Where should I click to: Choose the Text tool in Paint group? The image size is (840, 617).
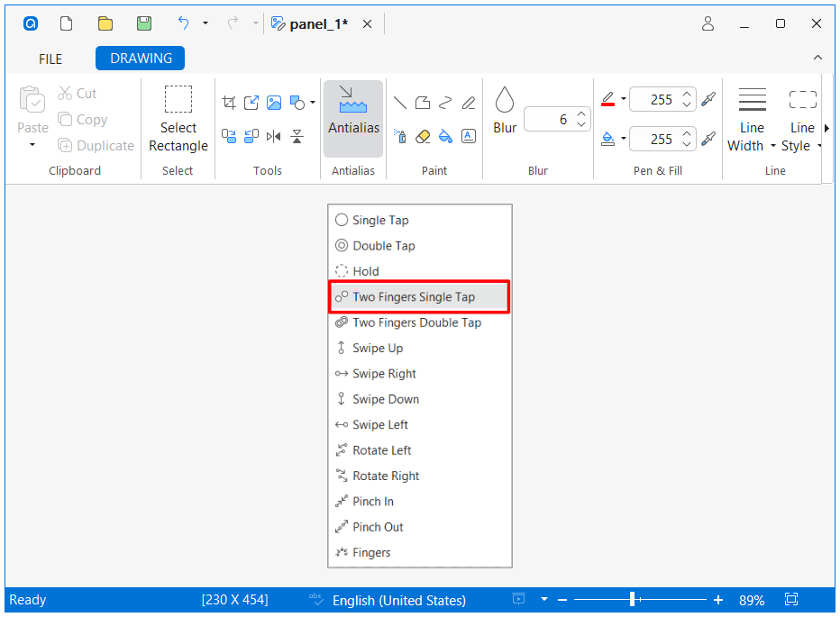(x=469, y=136)
